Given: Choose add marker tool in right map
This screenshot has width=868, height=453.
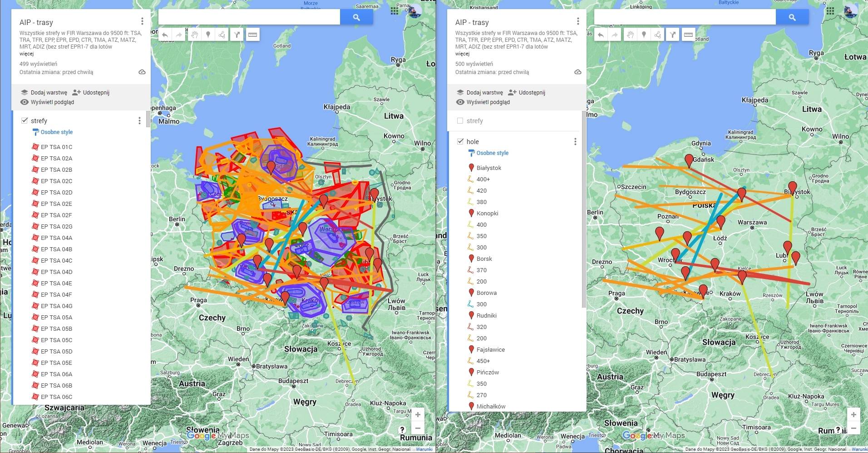Looking at the screenshot, I should 644,35.
